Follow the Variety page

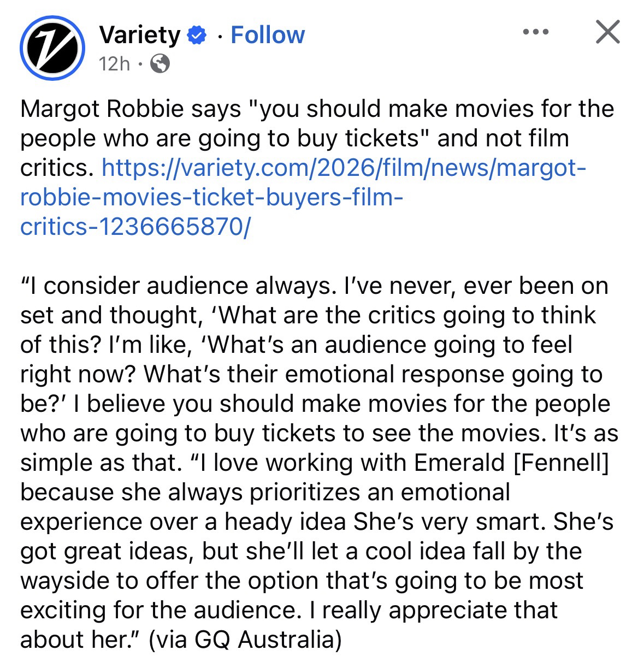point(268,35)
